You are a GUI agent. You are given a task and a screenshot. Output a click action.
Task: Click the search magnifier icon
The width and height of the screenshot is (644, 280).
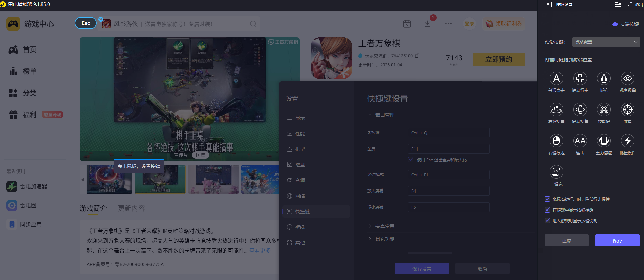[x=253, y=24]
